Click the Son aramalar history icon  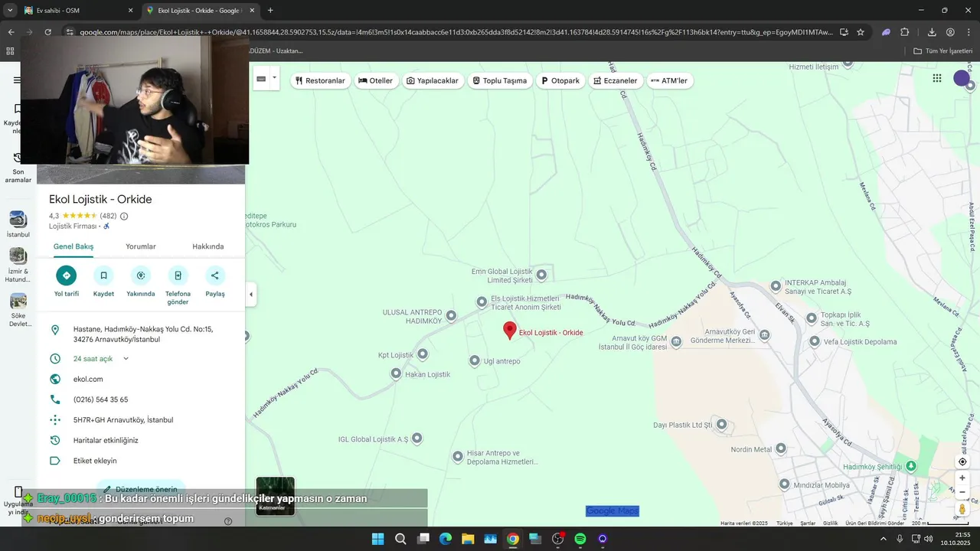[18, 158]
